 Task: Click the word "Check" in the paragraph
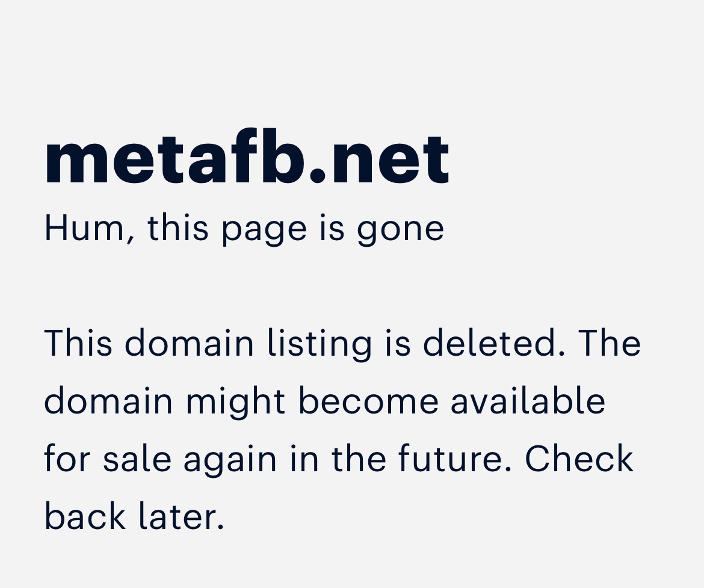pyautogui.click(x=579, y=459)
